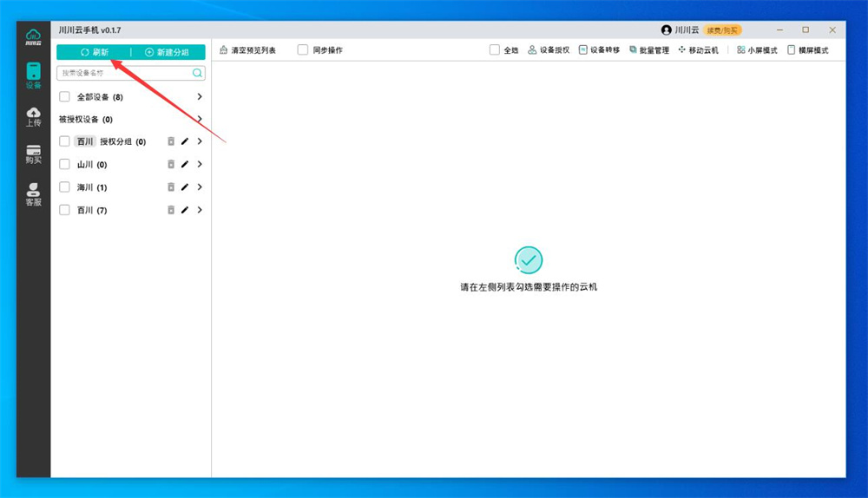This screenshot has width=868, height=498.
Task: Click the 川川云 user avatar
Action: [x=667, y=29]
